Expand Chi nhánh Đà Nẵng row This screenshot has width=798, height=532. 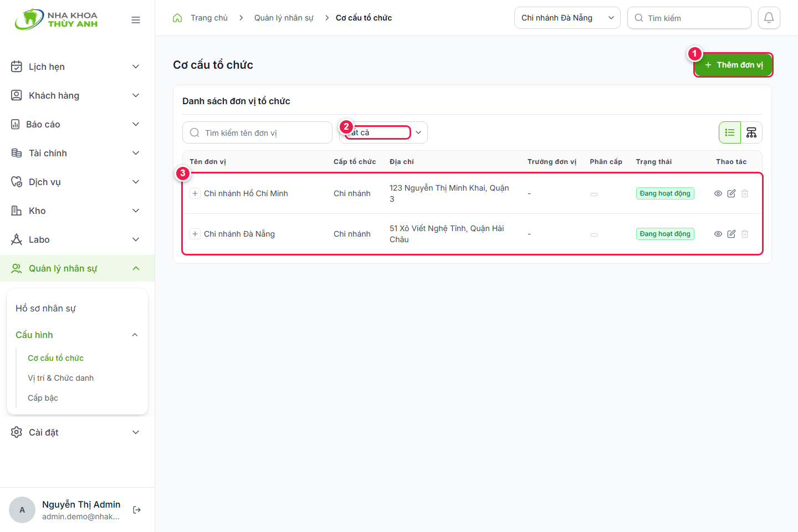(195, 234)
